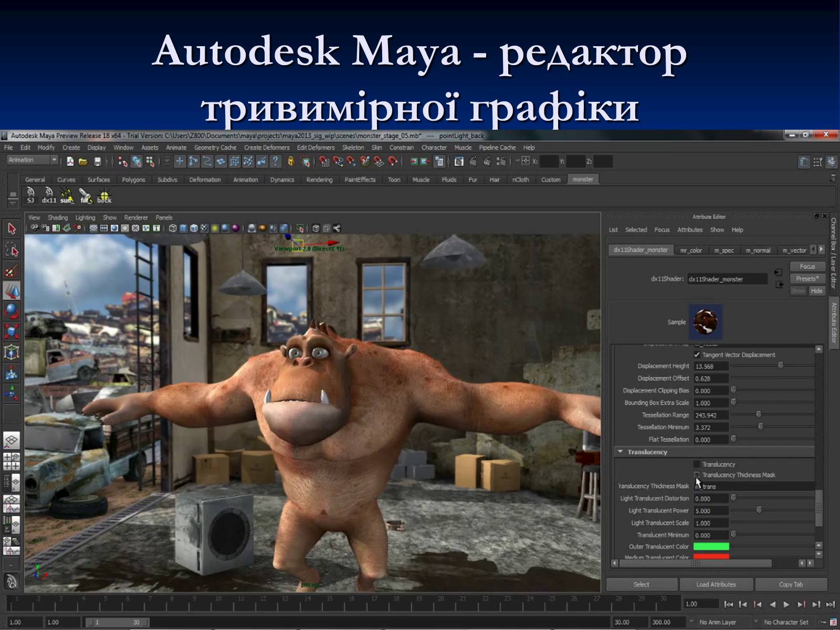Click the Tessellation Range slider handle
The height and width of the screenshot is (630, 840).
(759, 414)
